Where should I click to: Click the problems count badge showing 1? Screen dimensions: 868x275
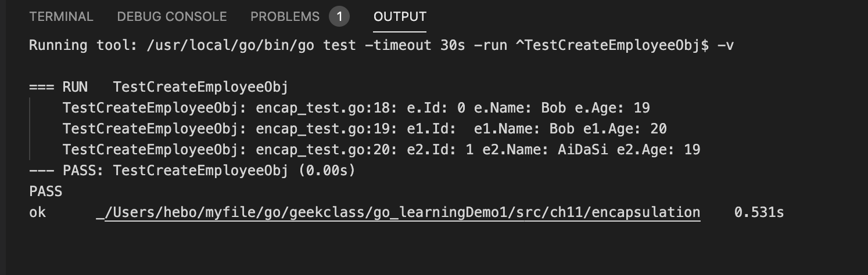click(339, 17)
